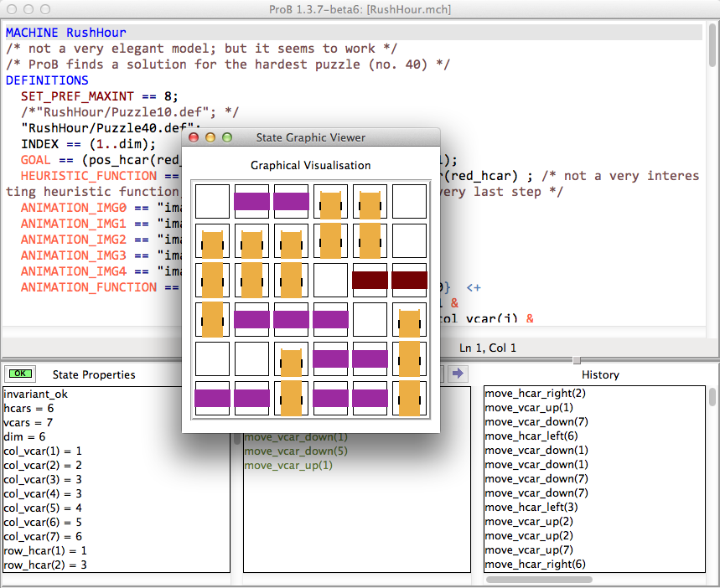The width and height of the screenshot is (720, 588).
Task: Select move_hcar_left(6) in History list
Action: tap(527, 436)
